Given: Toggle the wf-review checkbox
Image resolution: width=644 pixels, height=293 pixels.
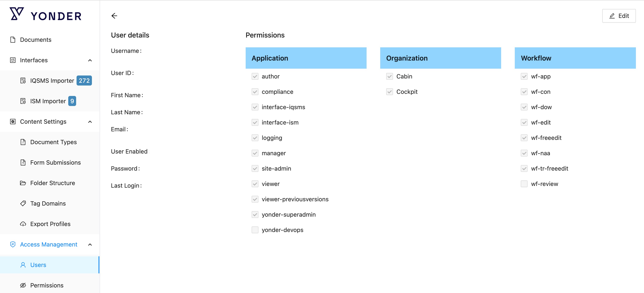Looking at the screenshot, I should click(x=524, y=184).
